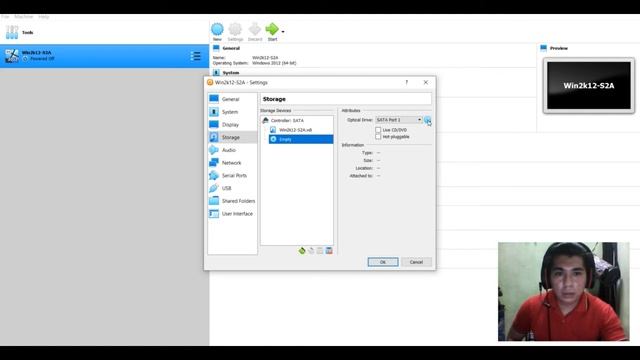Image resolution: width=640 pixels, height=360 pixels.
Task: Open the User Interface settings category
Action: coord(232,213)
